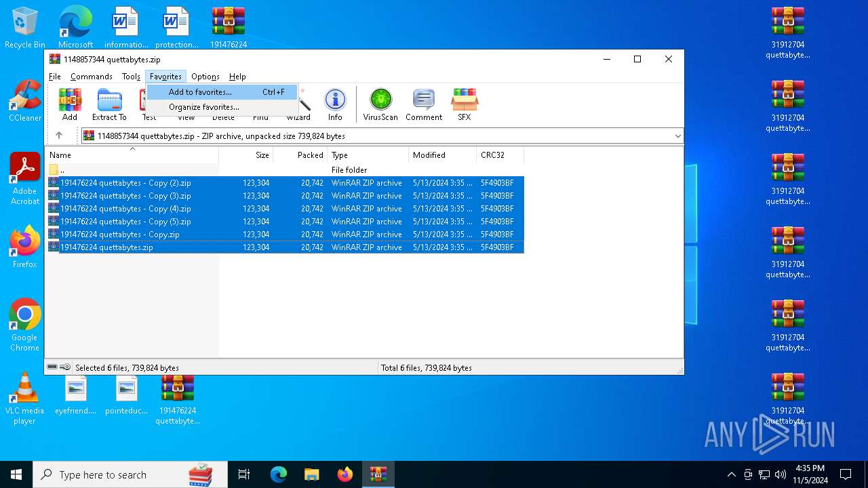Open the Info toolbar icon
This screenshot has width=868, height=488.
pos(335,104)
